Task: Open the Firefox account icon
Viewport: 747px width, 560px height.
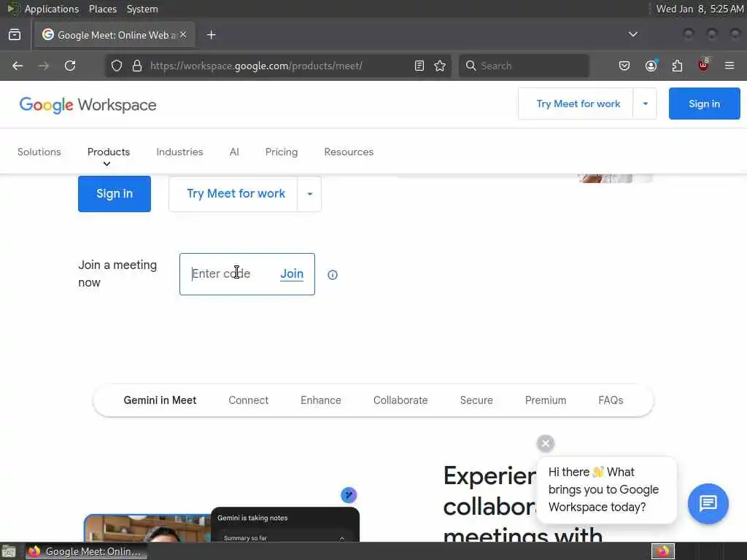Action: (651, 66)
